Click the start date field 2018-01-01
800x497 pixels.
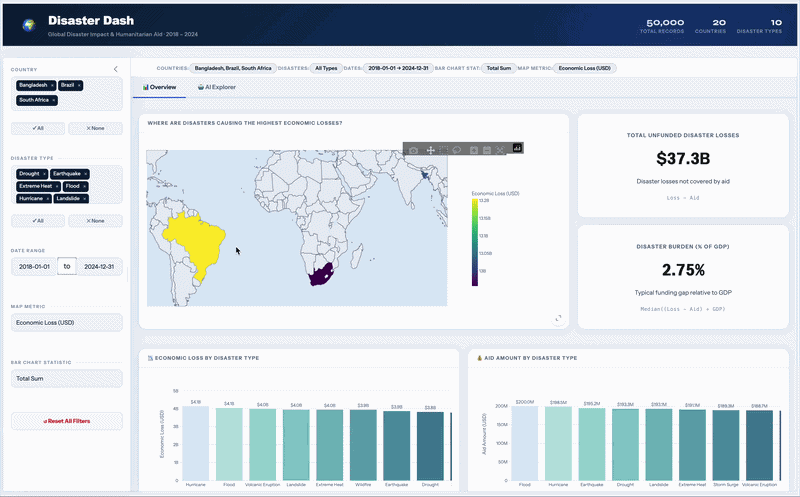click(34, 267)
